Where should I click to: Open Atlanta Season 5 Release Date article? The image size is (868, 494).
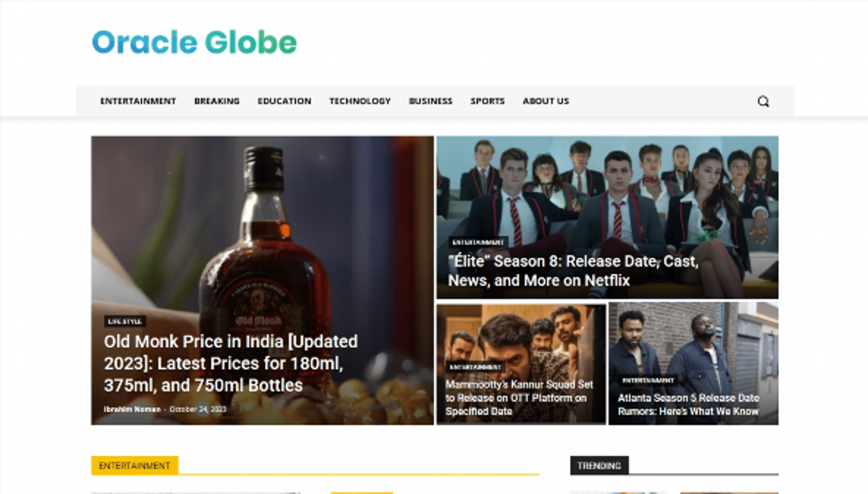coord(688,405)
